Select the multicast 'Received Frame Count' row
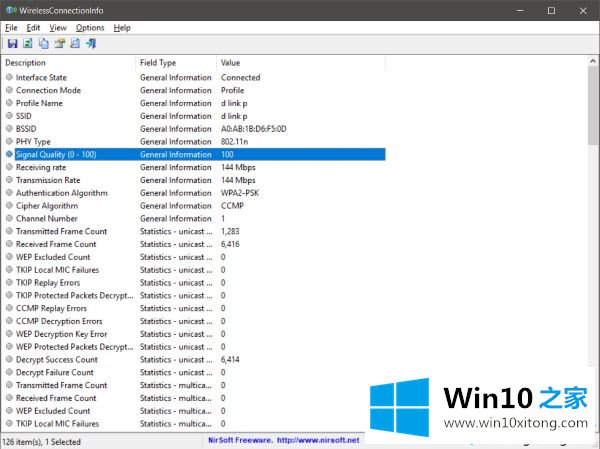600x449 pixels. point(194,398)
